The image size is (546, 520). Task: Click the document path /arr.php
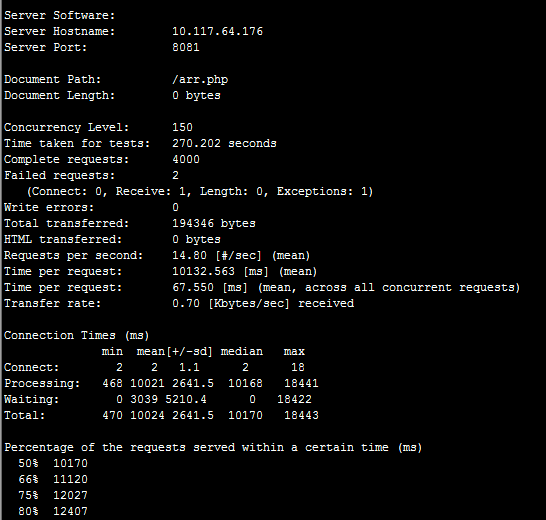click(200, 79)
